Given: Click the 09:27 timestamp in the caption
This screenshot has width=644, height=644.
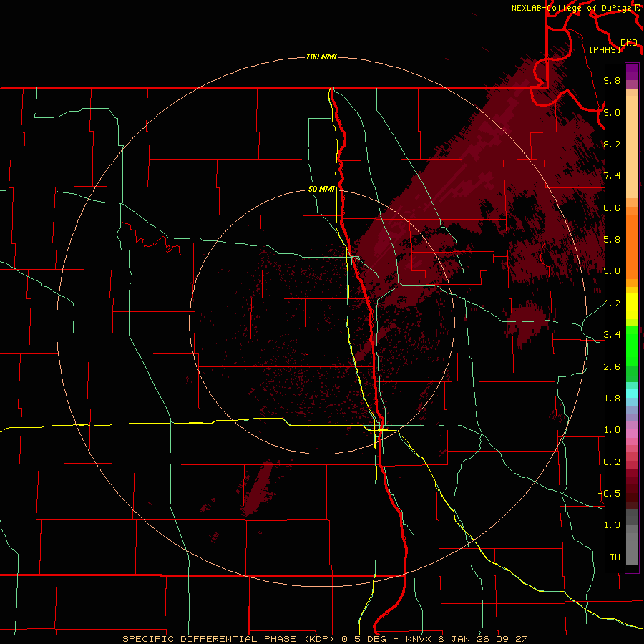Looking at the screenshot, I should pos(512,639).
